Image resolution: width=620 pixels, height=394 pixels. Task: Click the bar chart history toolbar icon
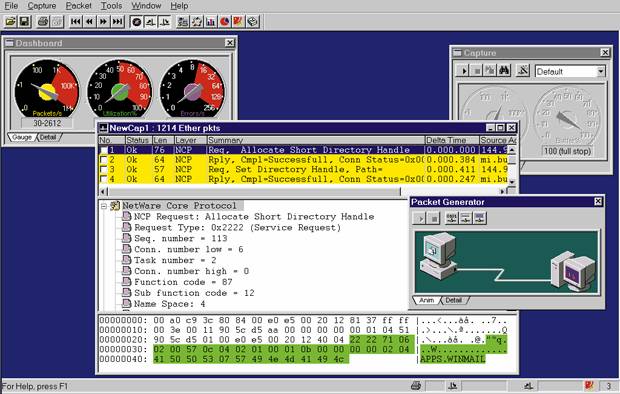211,21
